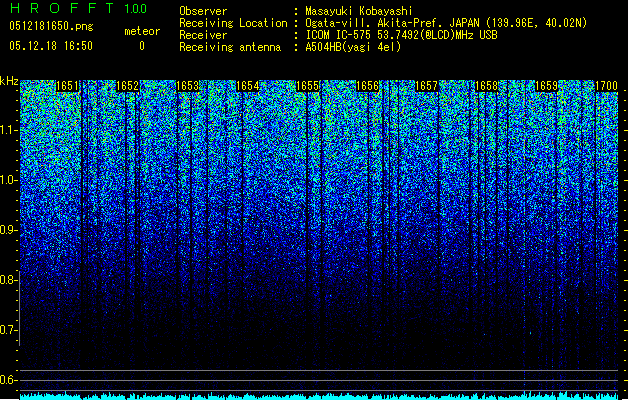Select the 1654 time marker

(x=248, y=86)
